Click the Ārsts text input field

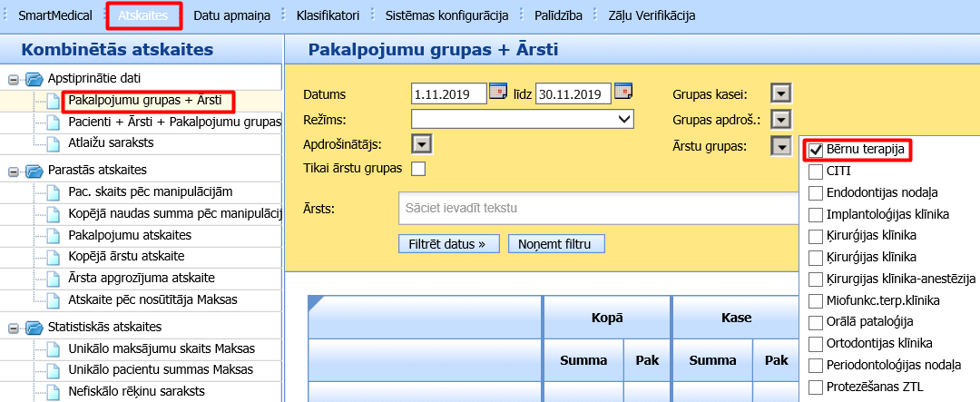[x=594, y=209]
